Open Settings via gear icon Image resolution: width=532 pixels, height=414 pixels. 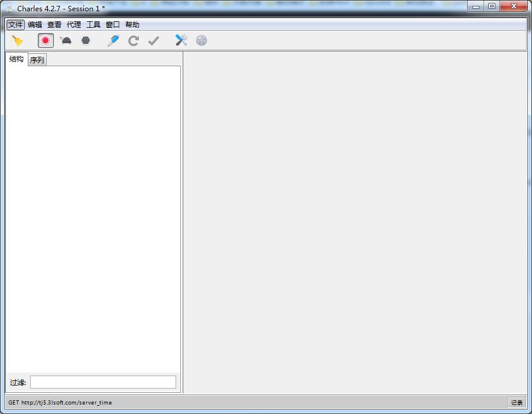pos(202,40)
